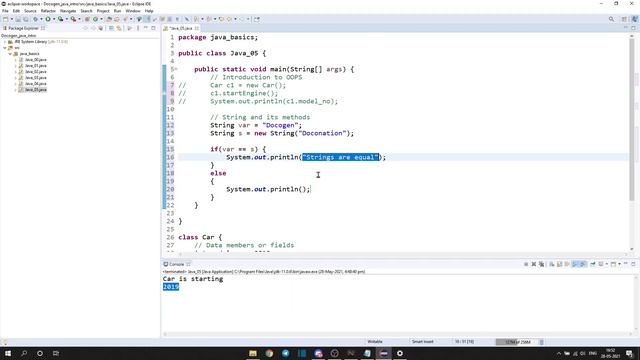Open the File menu

tap(5, 11)
